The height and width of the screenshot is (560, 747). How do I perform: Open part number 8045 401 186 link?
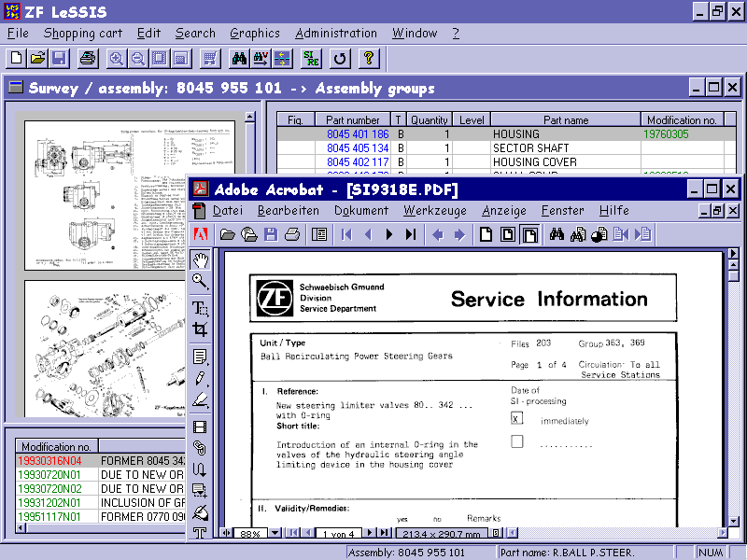coord(358,134)
